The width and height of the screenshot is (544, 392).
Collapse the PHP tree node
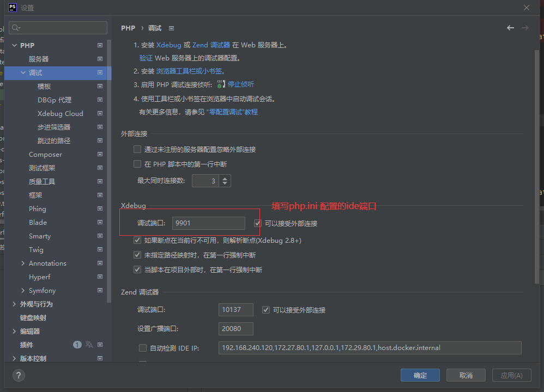click(x=14, y=45)
